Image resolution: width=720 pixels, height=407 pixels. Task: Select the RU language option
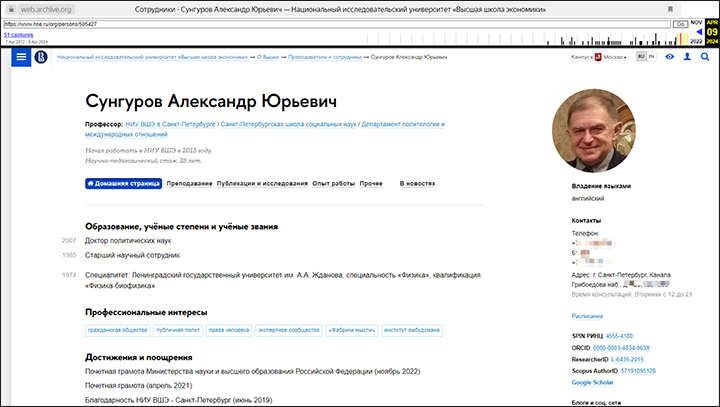[x=640, y=57]
